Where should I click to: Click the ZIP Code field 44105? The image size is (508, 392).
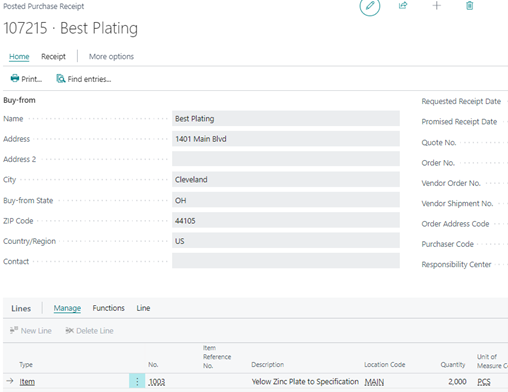(x=286, y=220)
